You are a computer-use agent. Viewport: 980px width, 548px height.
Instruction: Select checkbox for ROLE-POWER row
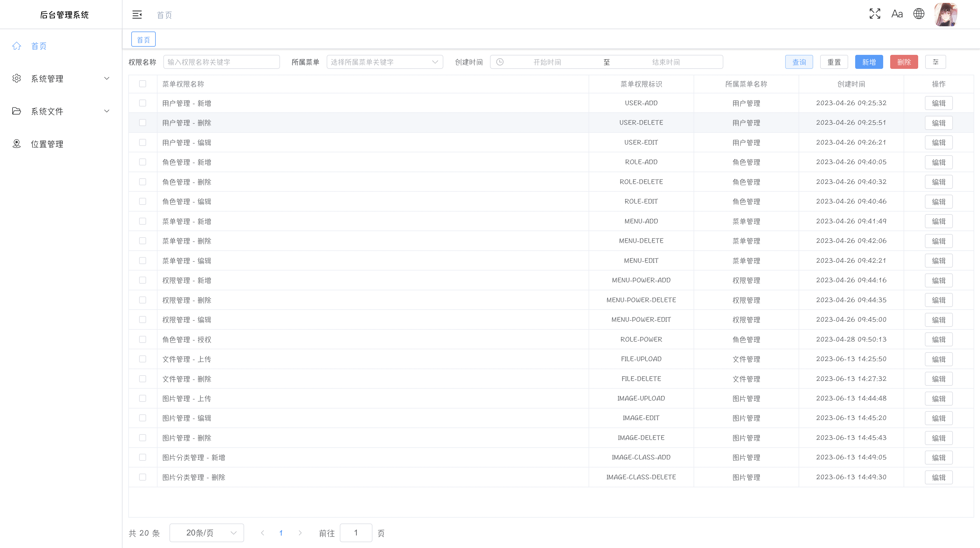pyautogui.click(x=143, y=339)
